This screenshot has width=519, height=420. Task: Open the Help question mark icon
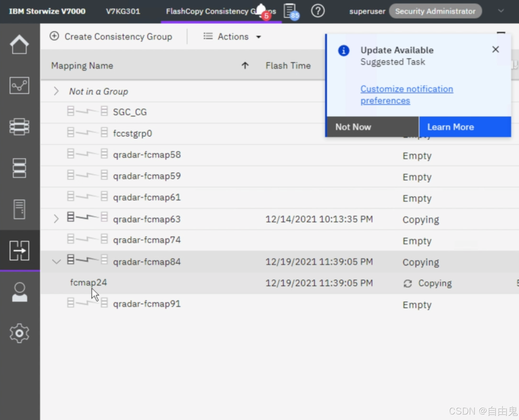(x=318, y=11)
